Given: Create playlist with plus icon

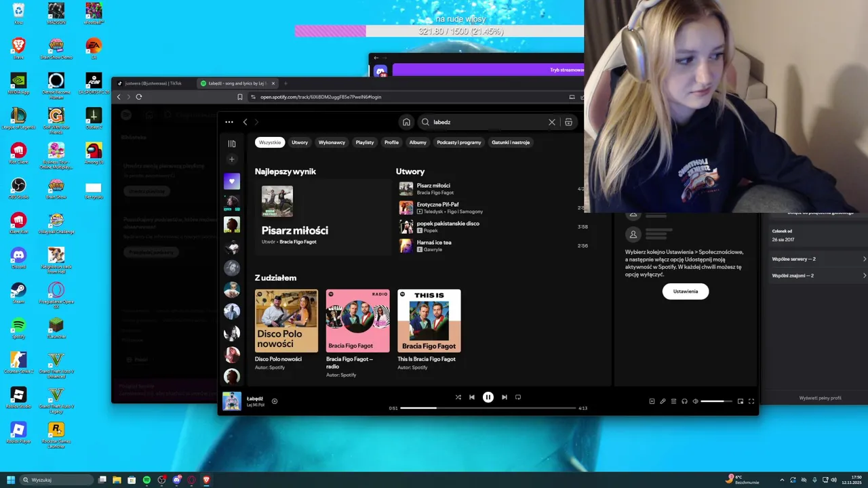Looking at the screenshot, I should pyautogui.click(x=232, y=159).
